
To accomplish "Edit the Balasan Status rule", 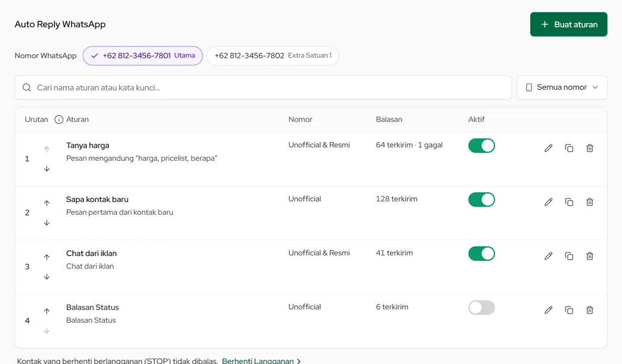I will click(549, 310).
